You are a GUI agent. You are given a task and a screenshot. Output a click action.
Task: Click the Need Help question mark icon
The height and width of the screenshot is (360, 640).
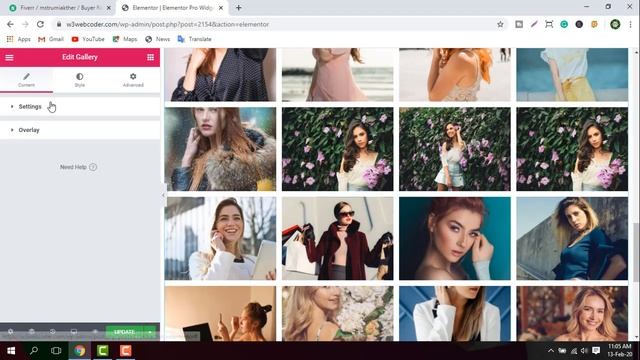[x=93, y=167]
